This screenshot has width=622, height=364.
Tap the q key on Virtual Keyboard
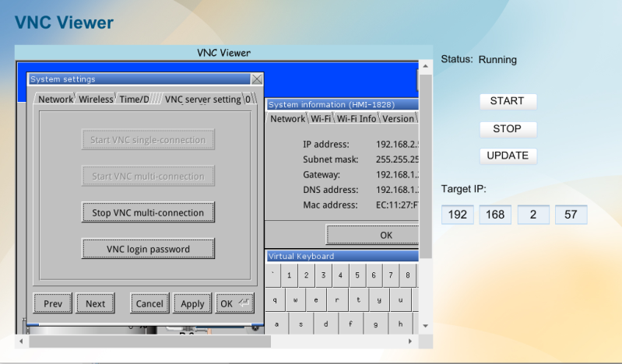coord(275,300)
